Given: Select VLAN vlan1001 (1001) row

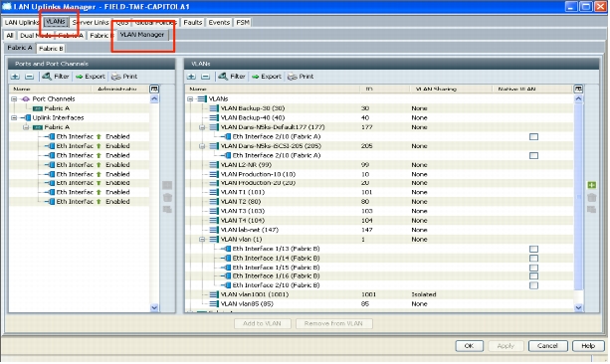Looking at the screenshot, I should pos(379,294).
